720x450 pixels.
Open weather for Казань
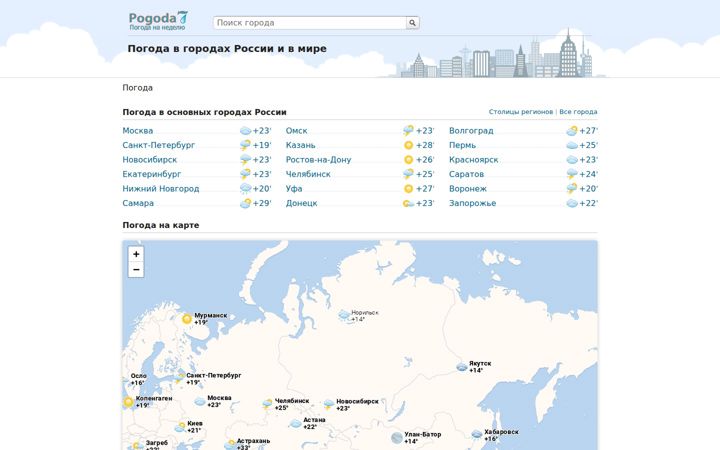(301, 145)
